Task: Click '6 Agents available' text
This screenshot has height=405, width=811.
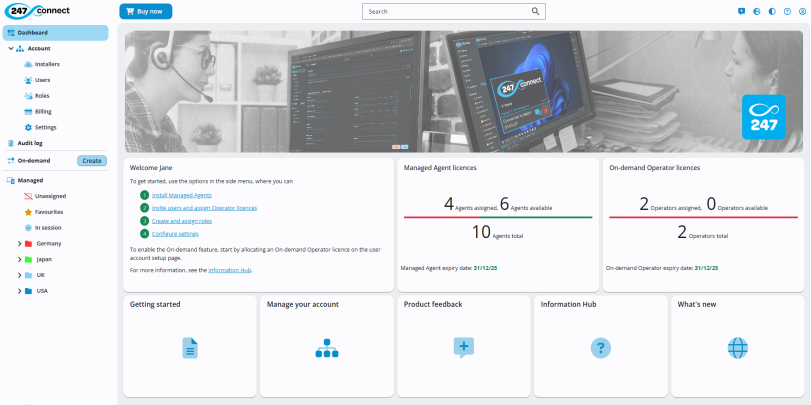Action: click(x=526, y=204)
